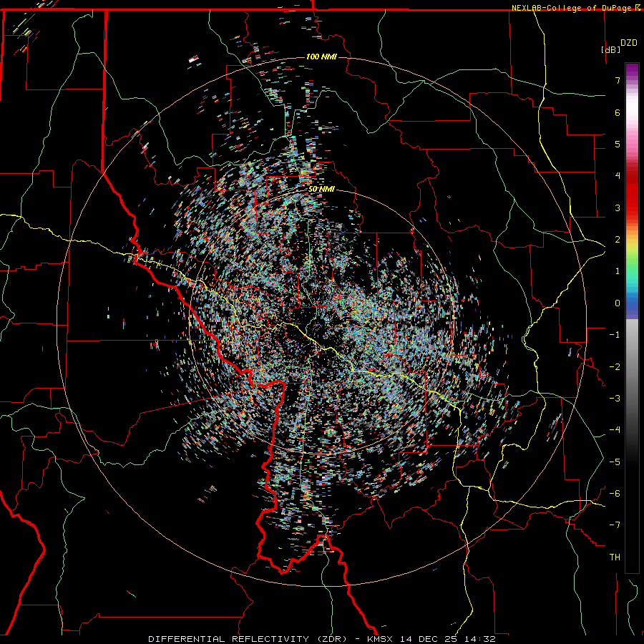The image size is (644, 644).
Task: Click the -6 dB scale label
Action: click(x=615, y=494)
